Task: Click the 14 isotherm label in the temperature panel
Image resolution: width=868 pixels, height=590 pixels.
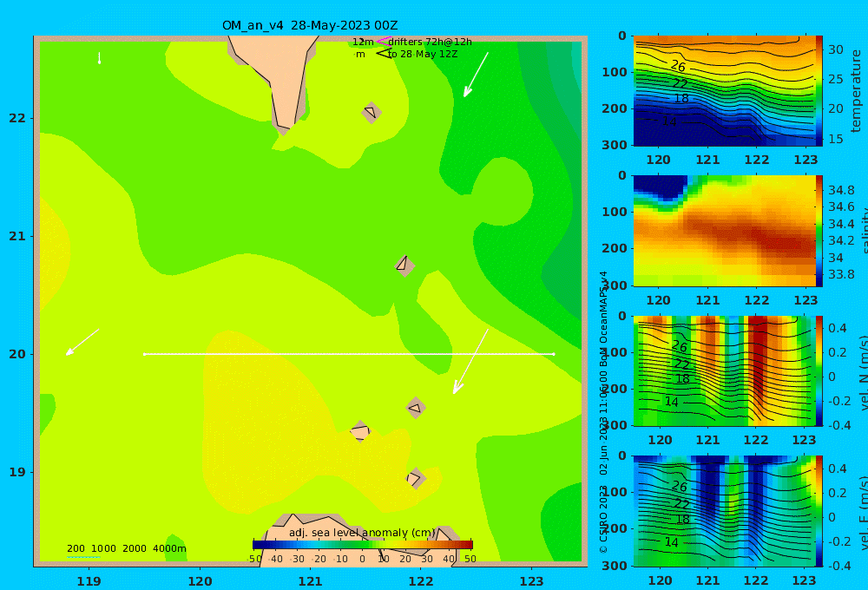Action: pos(670,121)
